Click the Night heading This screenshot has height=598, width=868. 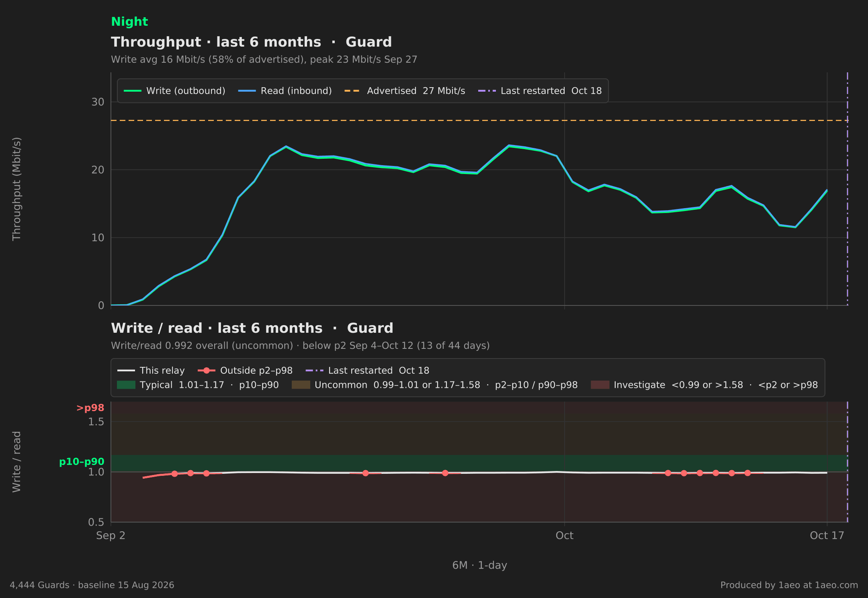point(129,22)
